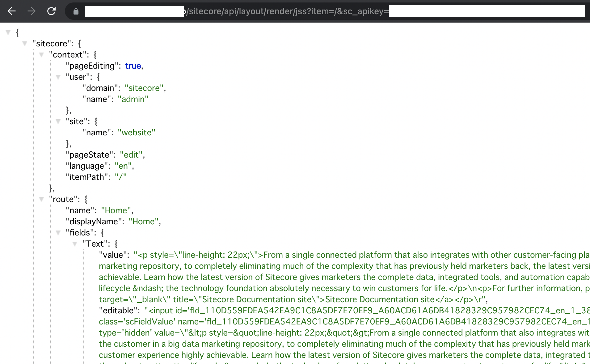The height and width of the screenshot is (364, 590).
Task: Select the "domain" key
Action: pyautogui.click(x=100, y=88)
